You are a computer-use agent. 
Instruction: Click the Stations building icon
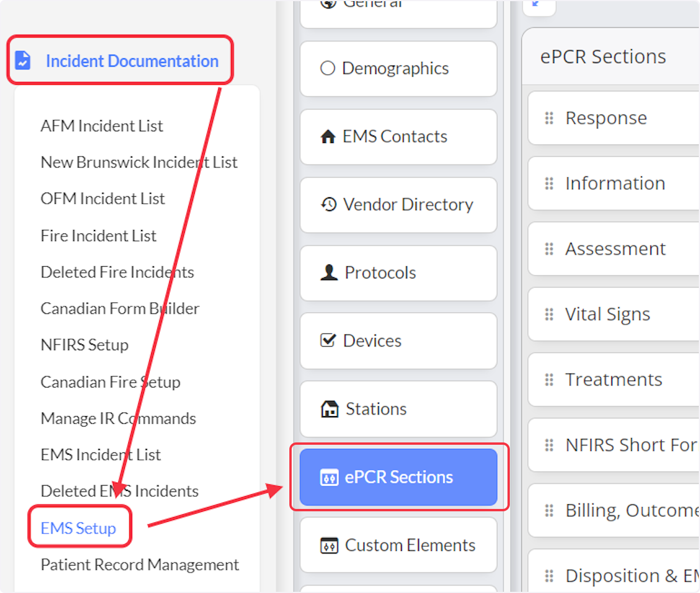coord(330,409)
